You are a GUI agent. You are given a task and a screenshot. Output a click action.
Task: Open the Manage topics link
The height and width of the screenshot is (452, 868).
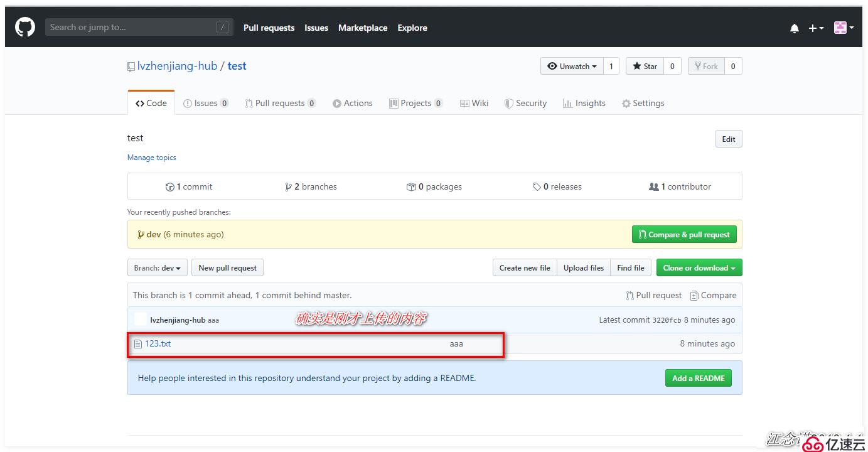152,158
